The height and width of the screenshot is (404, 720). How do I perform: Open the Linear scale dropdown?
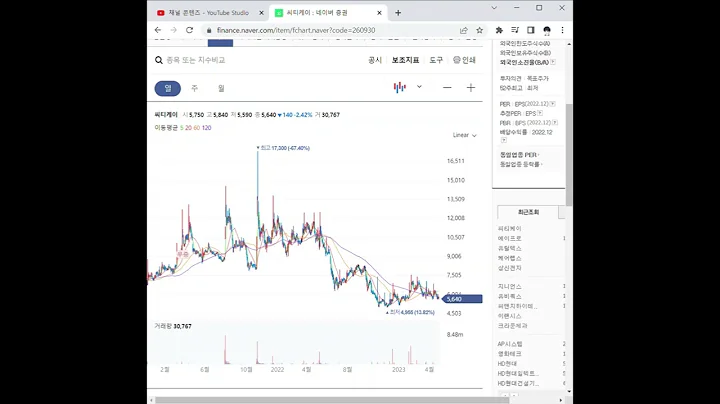(x=464, y=135)
